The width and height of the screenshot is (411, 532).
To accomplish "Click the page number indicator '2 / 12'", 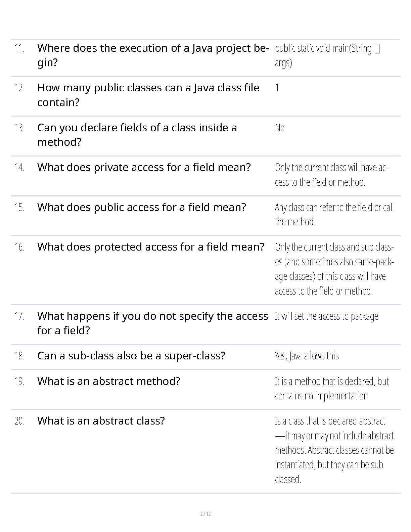I will [x=205, y=514].
